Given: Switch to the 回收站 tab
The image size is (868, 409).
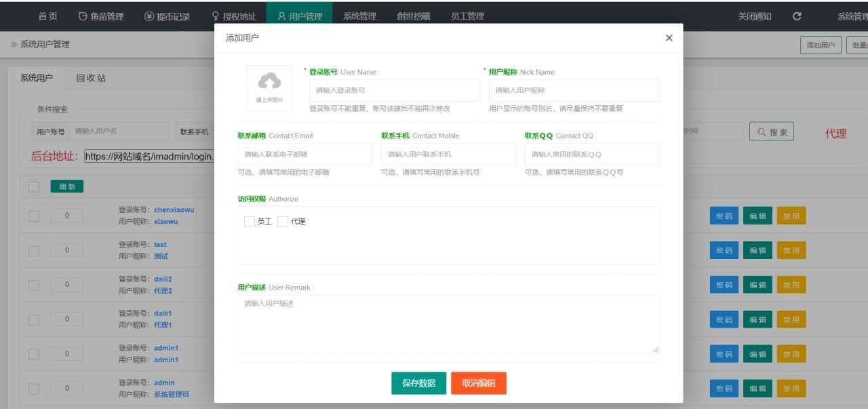Looking at the screenshot, I should tap(91, 78).
